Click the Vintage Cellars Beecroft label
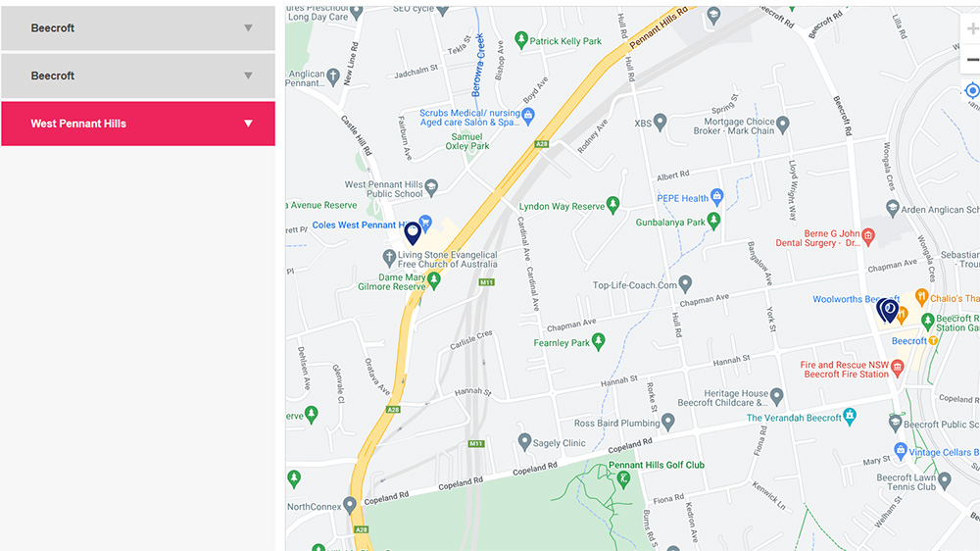This screenshot has height=551, width=980. pos(944,452)
